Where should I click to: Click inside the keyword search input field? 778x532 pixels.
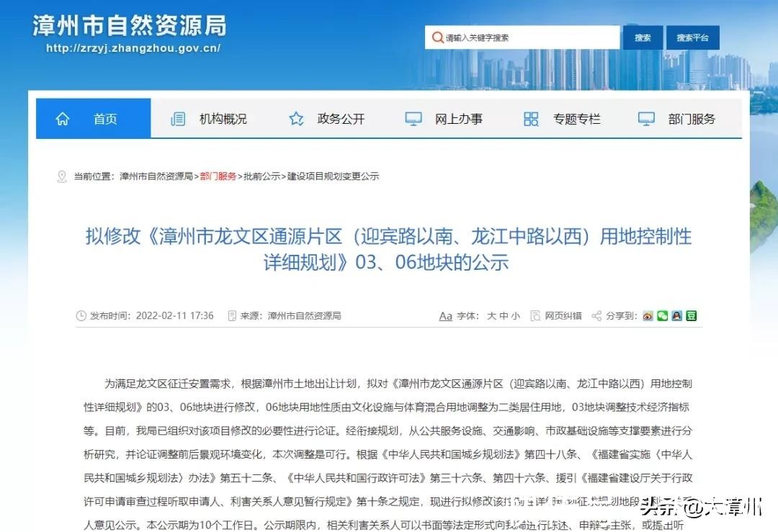tap(526, 37)
